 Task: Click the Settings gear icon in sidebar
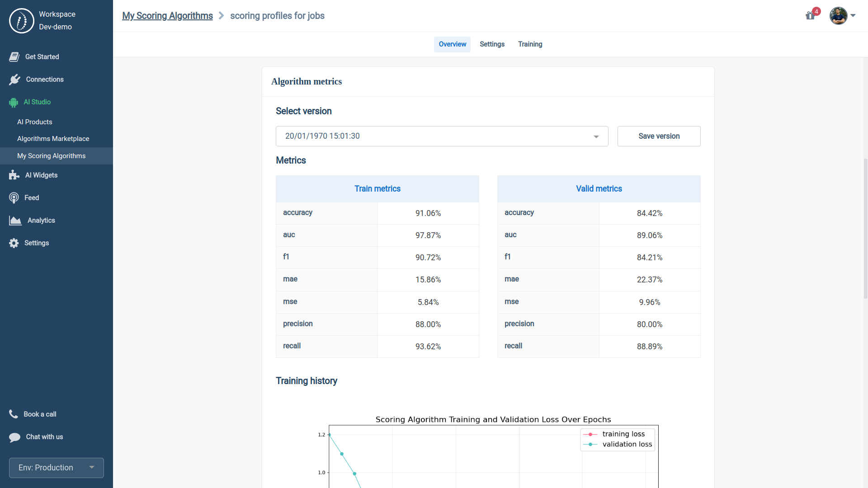[14, 243]
